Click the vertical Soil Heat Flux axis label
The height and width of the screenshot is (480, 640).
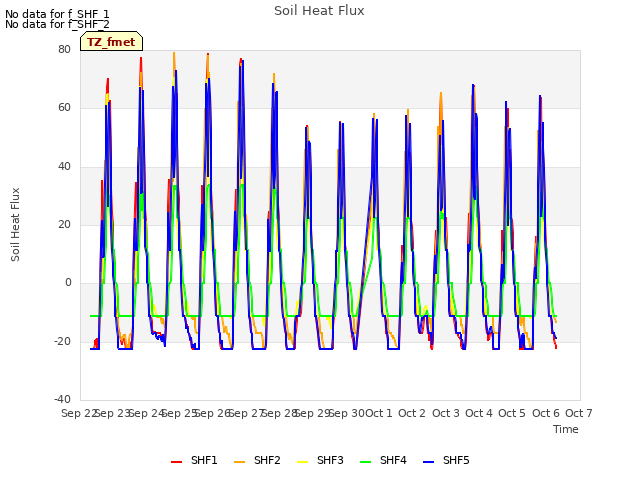15,224
